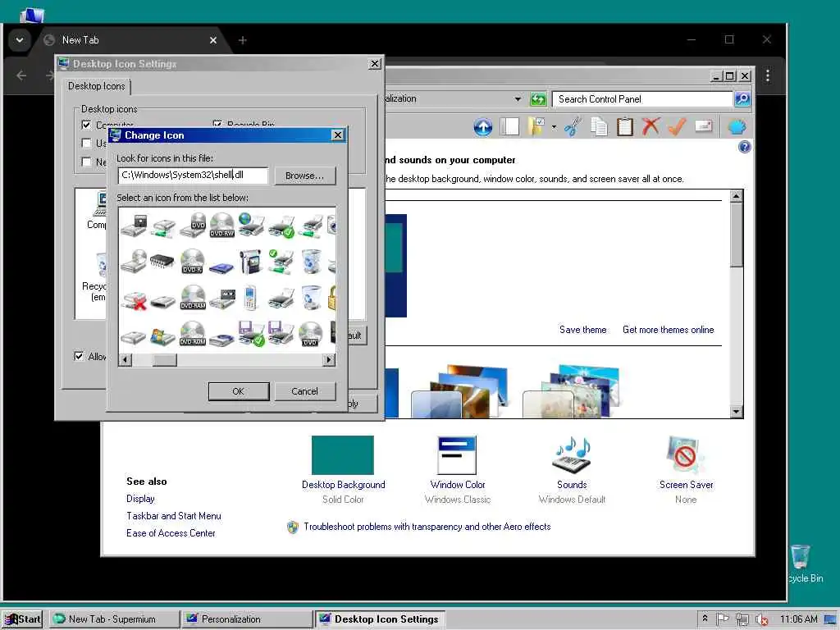
Task: Click down scroll arrow of themes list
Action: [x=737, y=412]
